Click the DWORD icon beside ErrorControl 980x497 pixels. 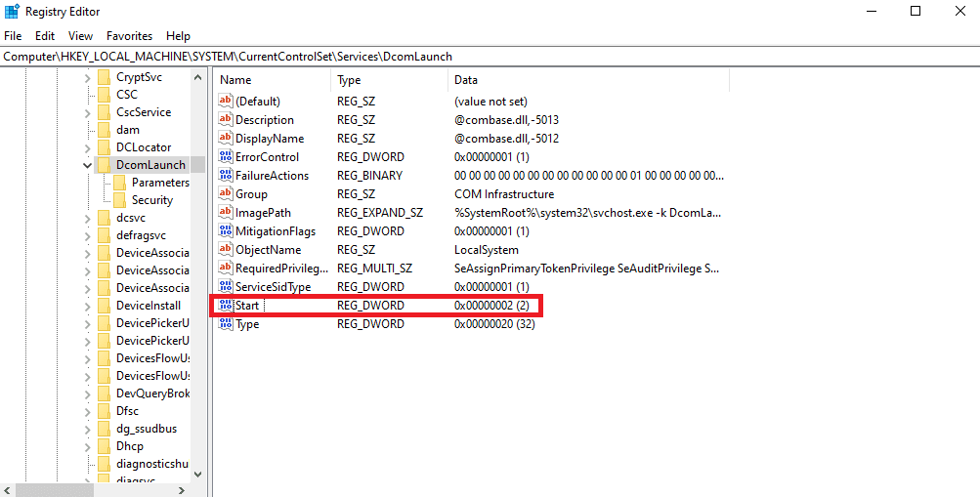click(x=225, y=156)
